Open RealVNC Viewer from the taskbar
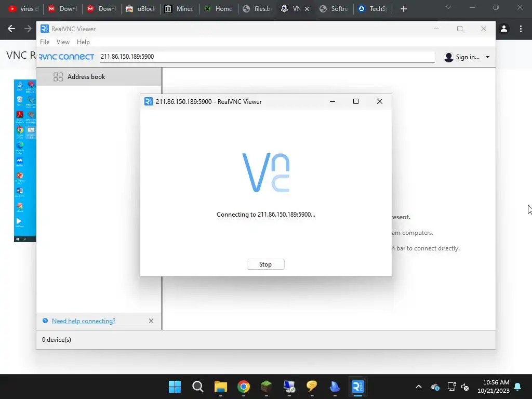 click(x=357, y=387)
